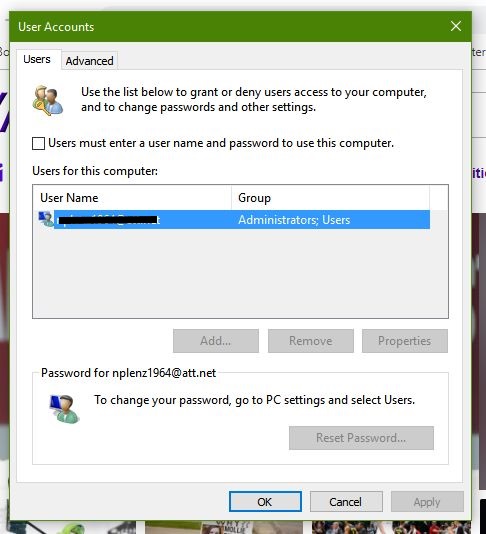Viewport: 486px width, 534px height.
Task: Confirm the dialog with OK
Action: 265,502
